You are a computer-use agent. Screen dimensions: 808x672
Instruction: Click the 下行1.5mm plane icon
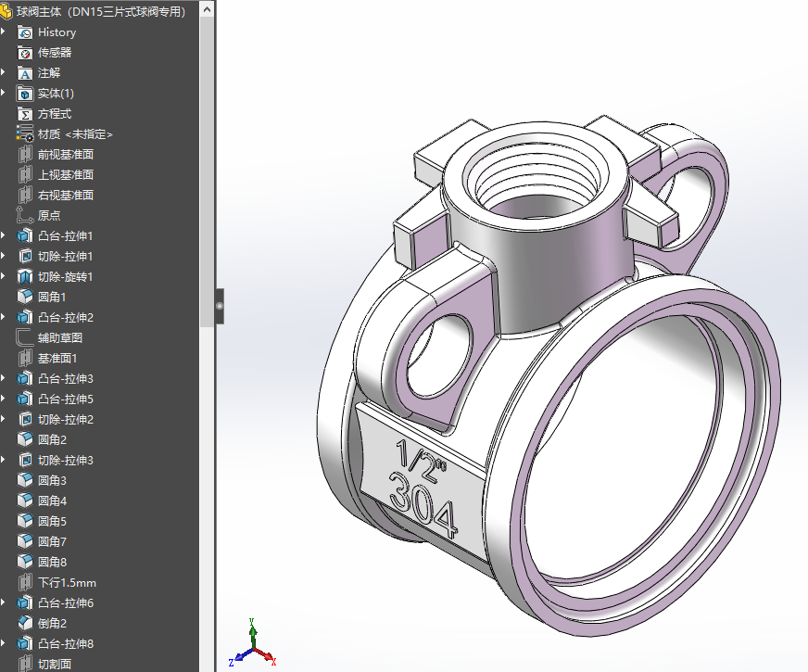25,583
